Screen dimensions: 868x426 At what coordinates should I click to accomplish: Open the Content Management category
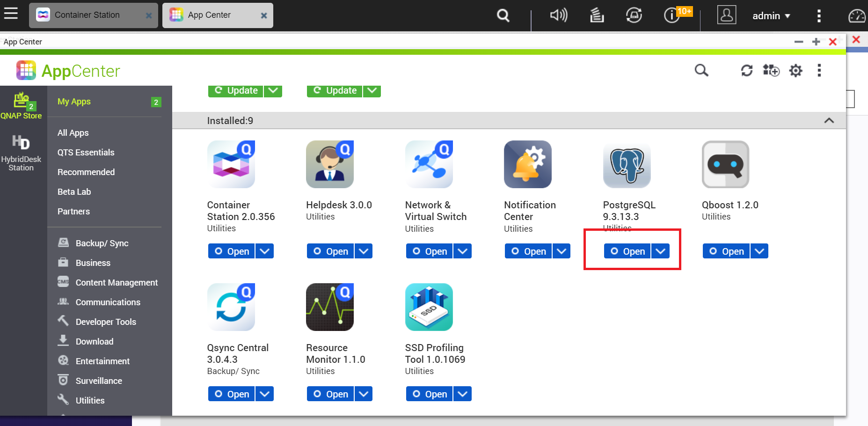(x=117, y=283)
